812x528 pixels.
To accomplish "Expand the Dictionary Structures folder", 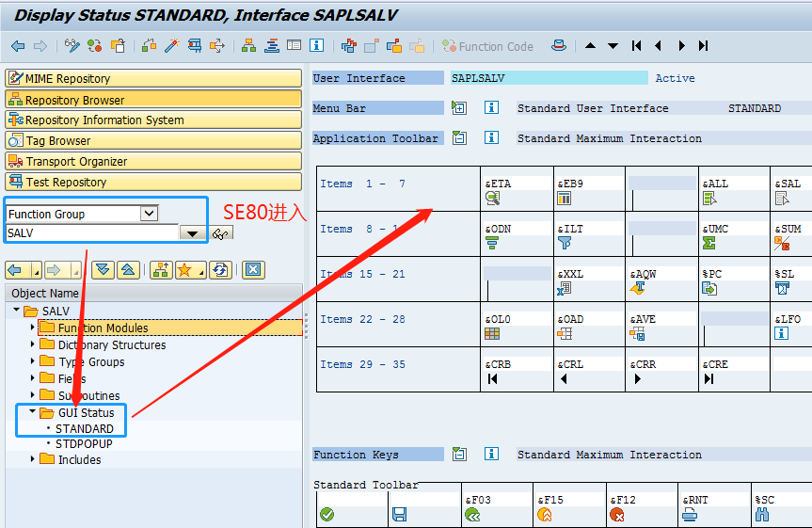I will click(33, 344).
